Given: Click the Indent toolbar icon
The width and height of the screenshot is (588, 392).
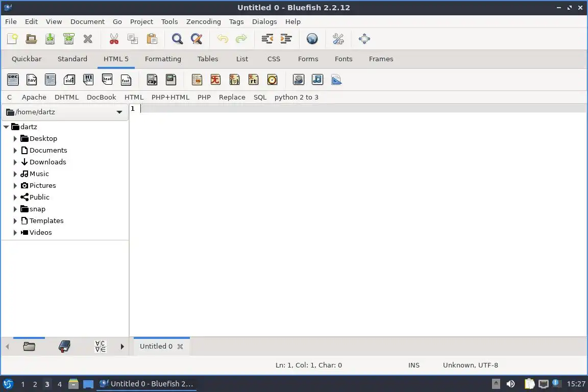Looking at the screenshot, I should [x=286, y=39].
